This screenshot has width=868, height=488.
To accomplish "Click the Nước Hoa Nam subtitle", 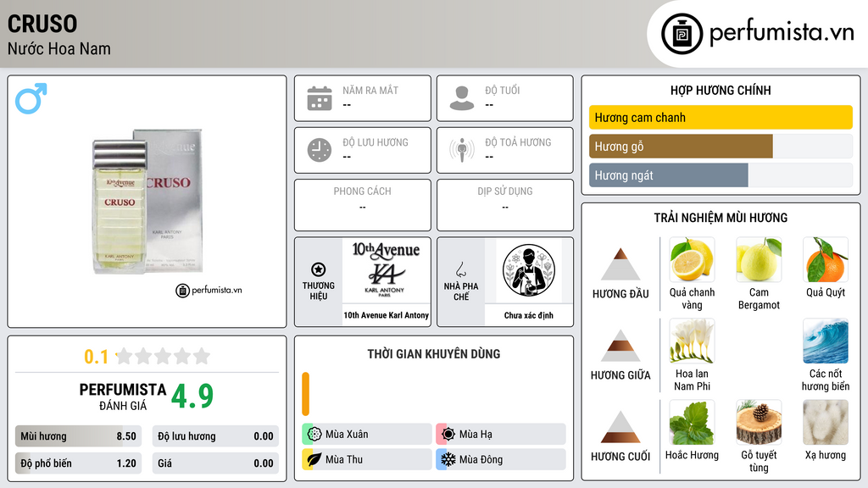I will [58, 48].
